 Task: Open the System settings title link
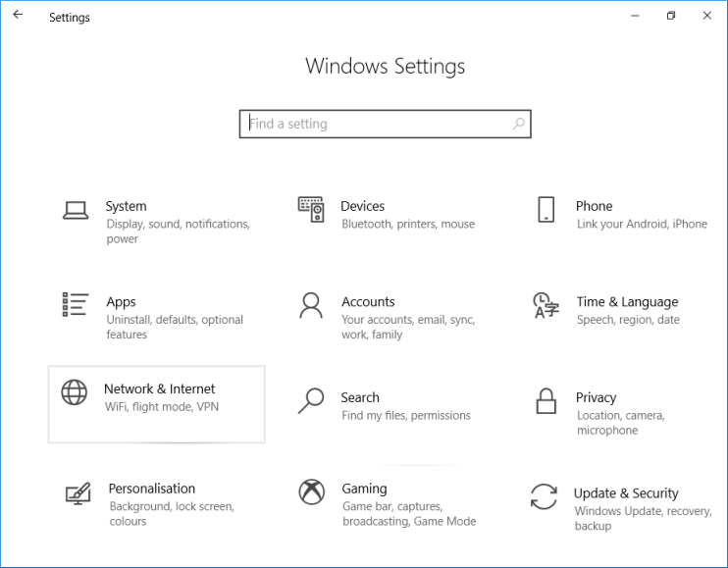[126, 206]
